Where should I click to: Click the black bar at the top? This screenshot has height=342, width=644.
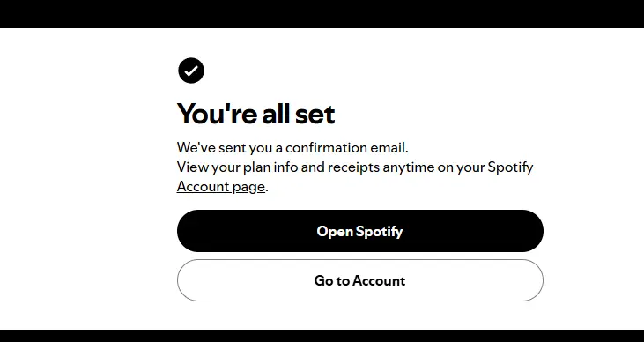[322, 14]
